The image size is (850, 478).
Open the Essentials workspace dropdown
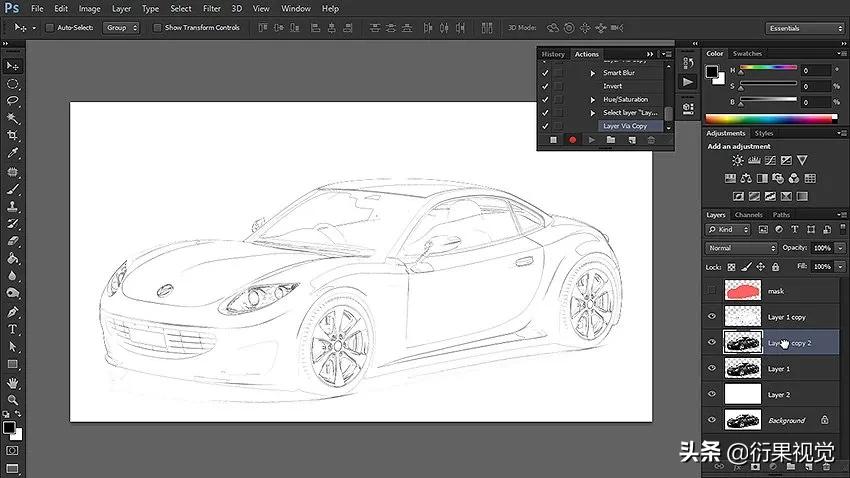tap(806, 28)
